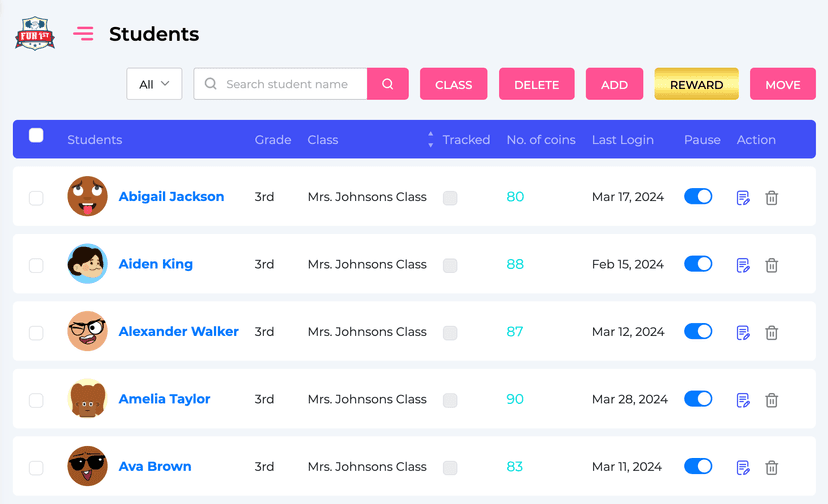Edit Ava Brown's student details icon
The width and height of the screenshot is (828, 504).
(743, 467)
